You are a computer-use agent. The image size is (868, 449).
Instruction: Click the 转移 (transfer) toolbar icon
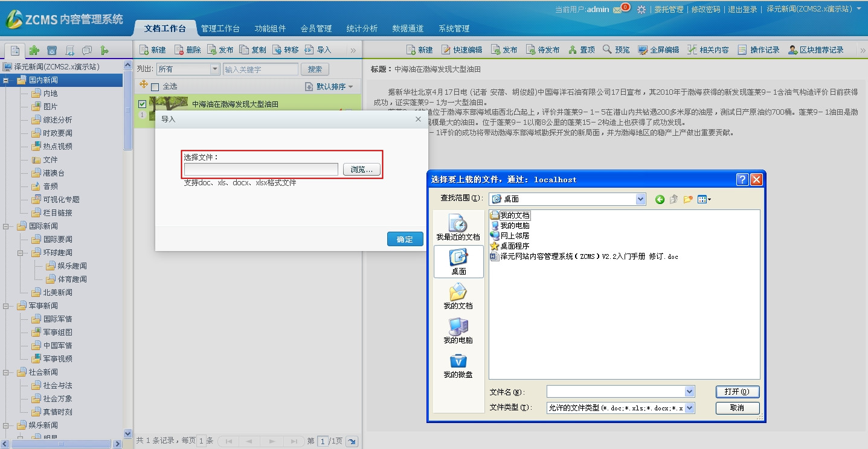click(x=277, y=50)
